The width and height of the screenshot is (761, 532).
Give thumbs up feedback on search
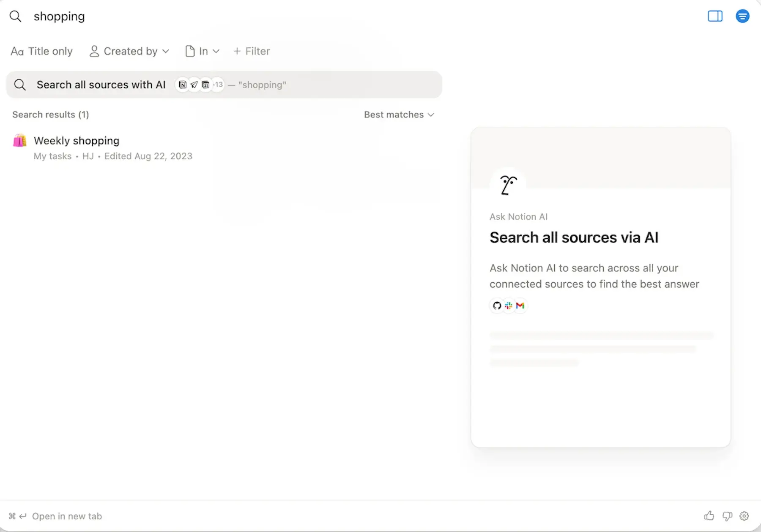tap(709, 516)
